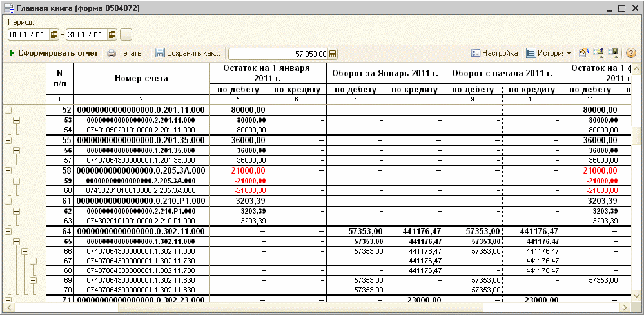Open История dropdown menu
This screenshot has width=644, height=315.
coord(549,53)
